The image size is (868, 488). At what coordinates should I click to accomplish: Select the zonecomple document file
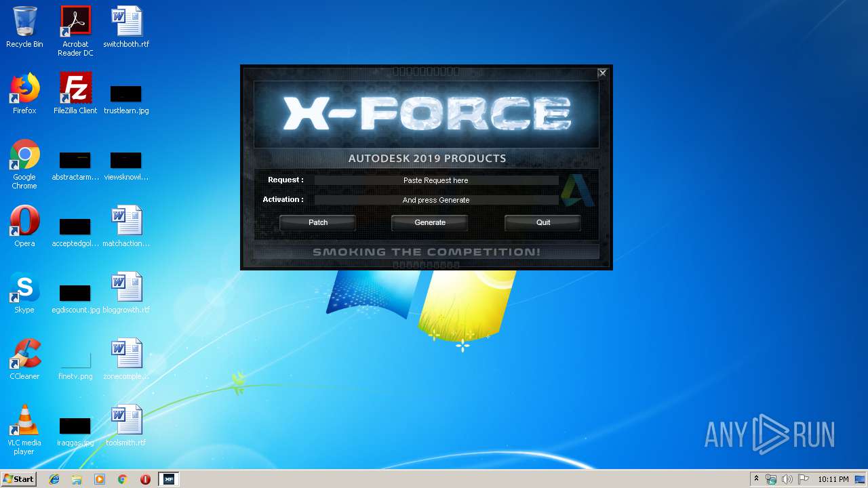[126, 359]
